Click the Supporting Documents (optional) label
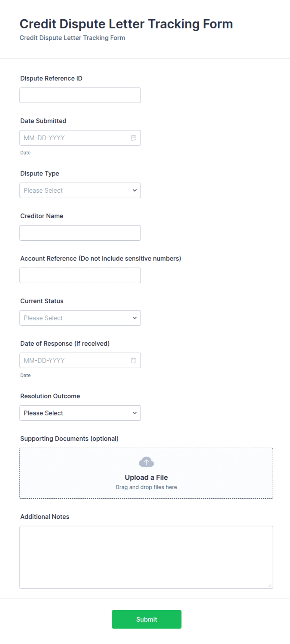Viewport: 290px width, 644px height. click(x=69, y=439)
